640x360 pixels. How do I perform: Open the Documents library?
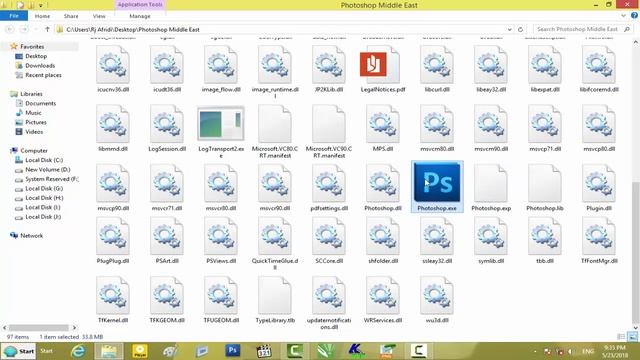40,103
